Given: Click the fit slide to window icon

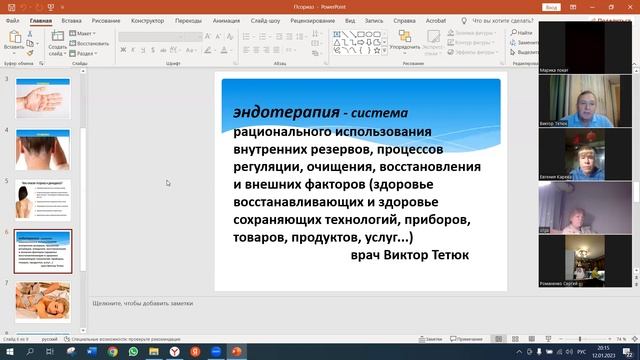Looking at the screenshot, I should tap(635, 339).
